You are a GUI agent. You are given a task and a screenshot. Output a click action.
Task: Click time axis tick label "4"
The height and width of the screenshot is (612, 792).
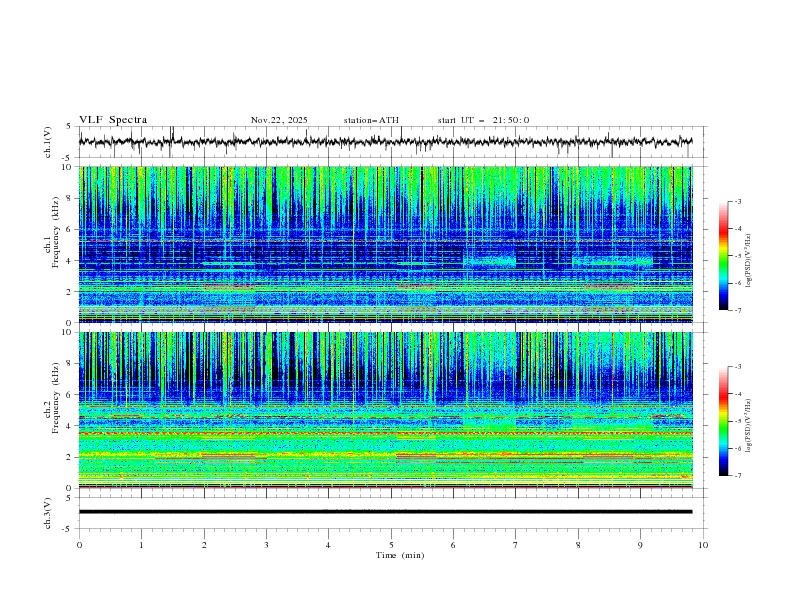(x=328, y=545)
